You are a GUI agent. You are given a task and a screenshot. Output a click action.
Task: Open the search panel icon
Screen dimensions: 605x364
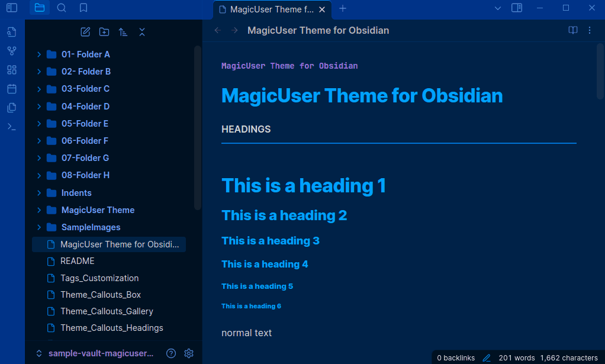(62, 8)
